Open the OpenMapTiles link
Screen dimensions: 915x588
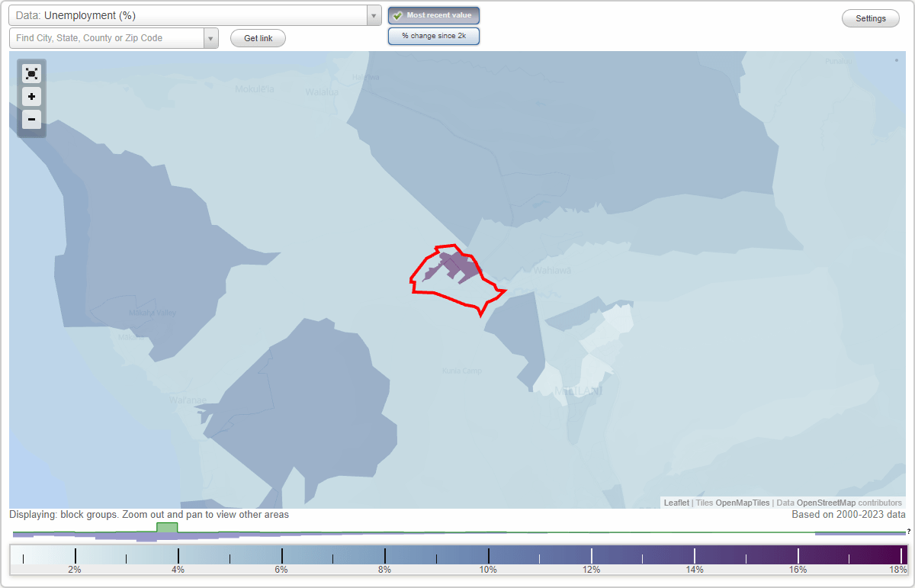coord(742,503)
